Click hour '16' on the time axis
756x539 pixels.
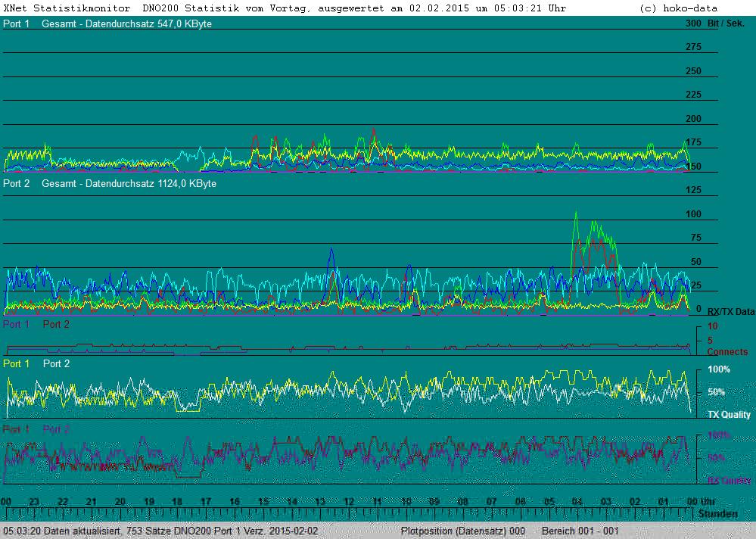pyautogui.click(x=235, y=501)
